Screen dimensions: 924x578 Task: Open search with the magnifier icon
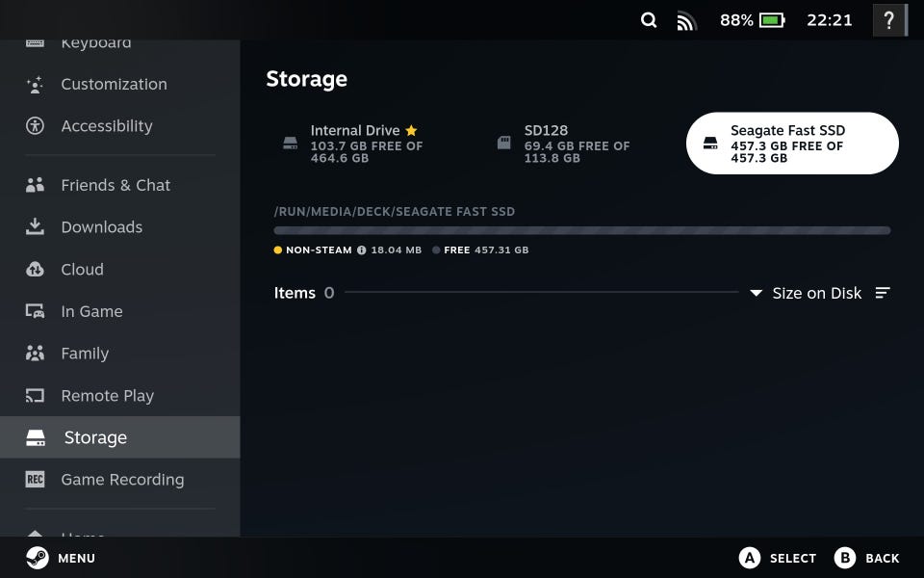point(648,20)
